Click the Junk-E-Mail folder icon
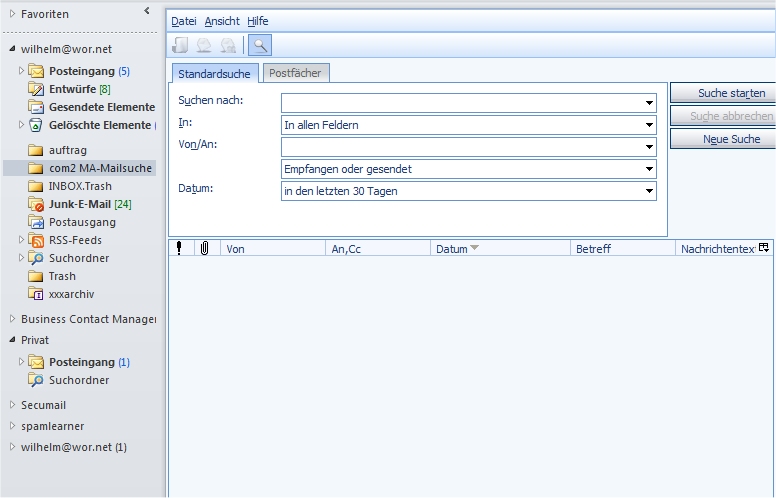 (x=36, y=204)
